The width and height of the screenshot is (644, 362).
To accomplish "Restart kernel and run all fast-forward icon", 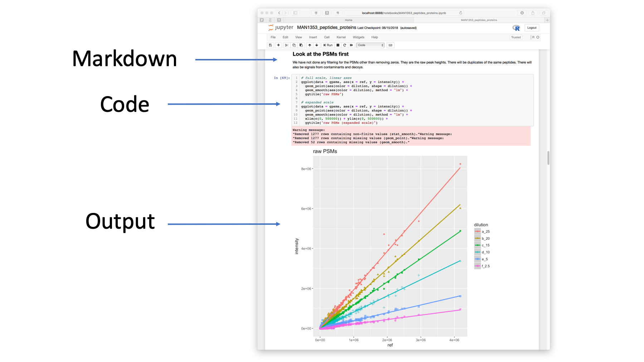I will 351,45.
